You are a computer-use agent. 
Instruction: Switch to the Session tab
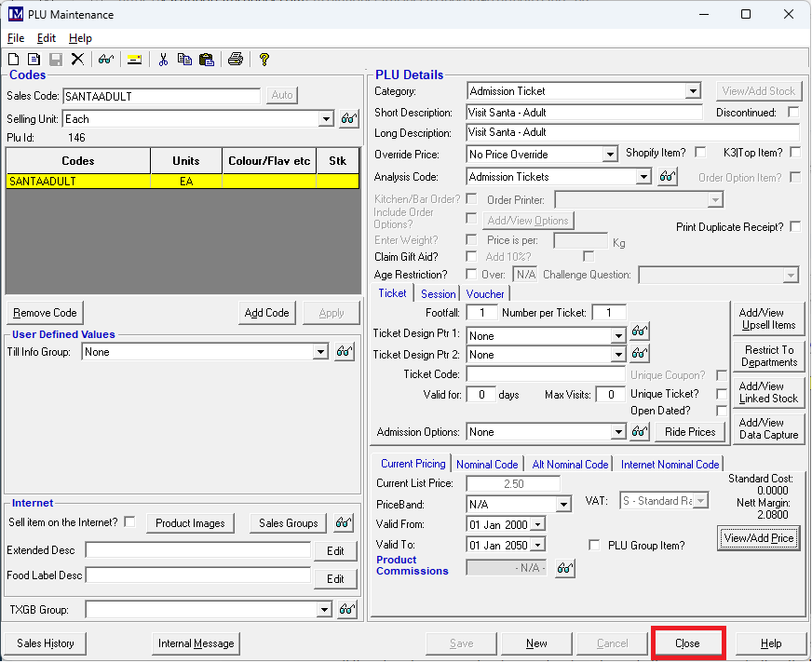[438, 293]
